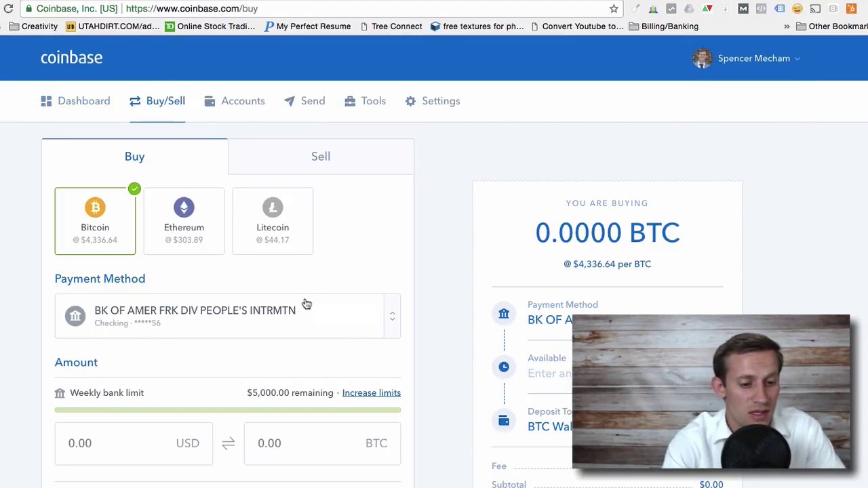Open the Online Stock Trading bookmark
This screenshot has width=868, height=488.
(x=210, y=26)
